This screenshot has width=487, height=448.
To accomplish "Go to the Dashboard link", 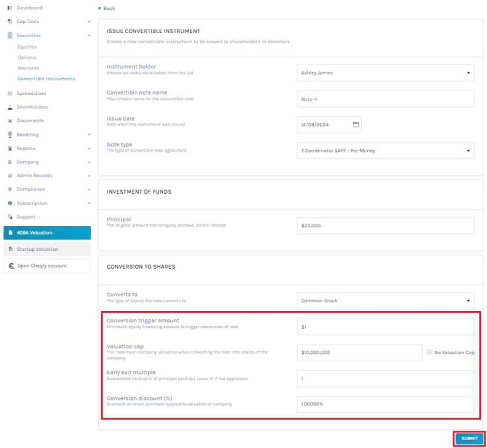I will [30, 8].
